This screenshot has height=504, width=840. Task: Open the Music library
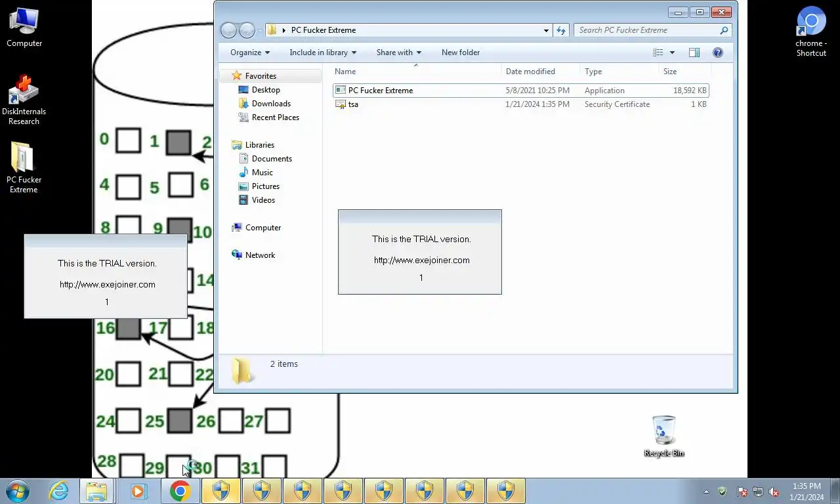(x=262, y=173)
